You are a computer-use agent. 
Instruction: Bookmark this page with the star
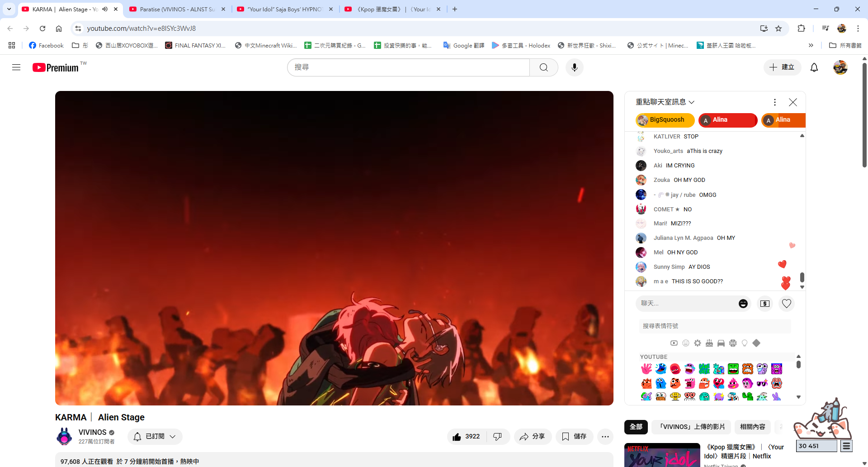(x=778, y=29)
